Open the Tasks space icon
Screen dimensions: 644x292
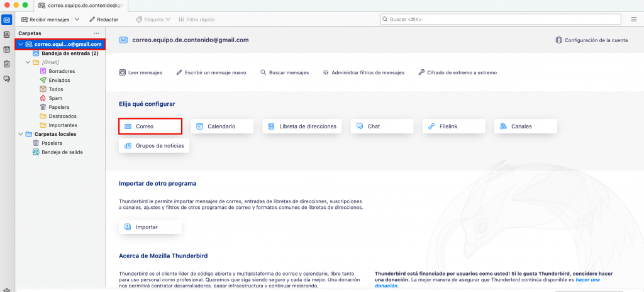point(6,64)
